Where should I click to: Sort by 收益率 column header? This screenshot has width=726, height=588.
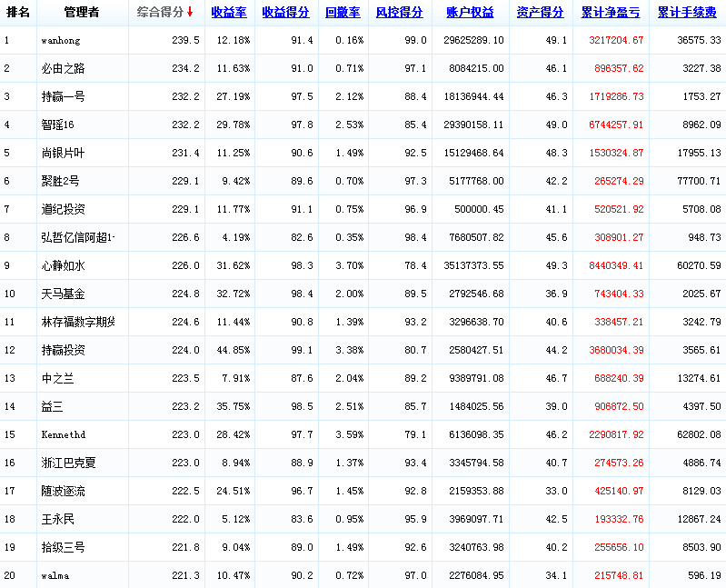tap(229, 13)
